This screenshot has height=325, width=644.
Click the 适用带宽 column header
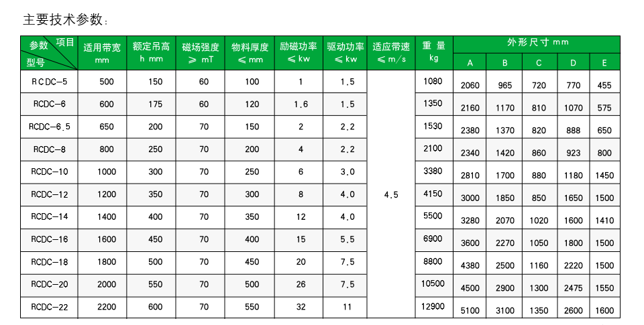(x=102, y=53)
